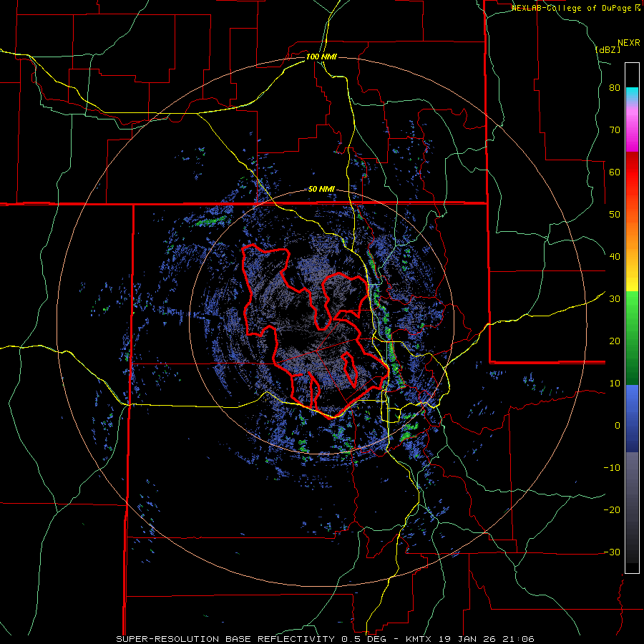This screenshot has width=644, height=644.
Task: Pick the green segment of the color bar
Action: tap(632, 338)
